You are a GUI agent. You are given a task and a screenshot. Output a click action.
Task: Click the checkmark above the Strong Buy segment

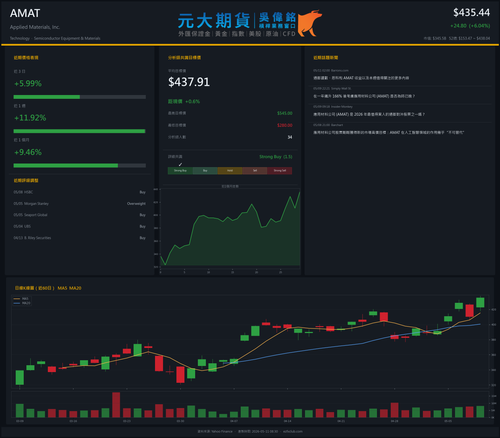tap(180, 164)
